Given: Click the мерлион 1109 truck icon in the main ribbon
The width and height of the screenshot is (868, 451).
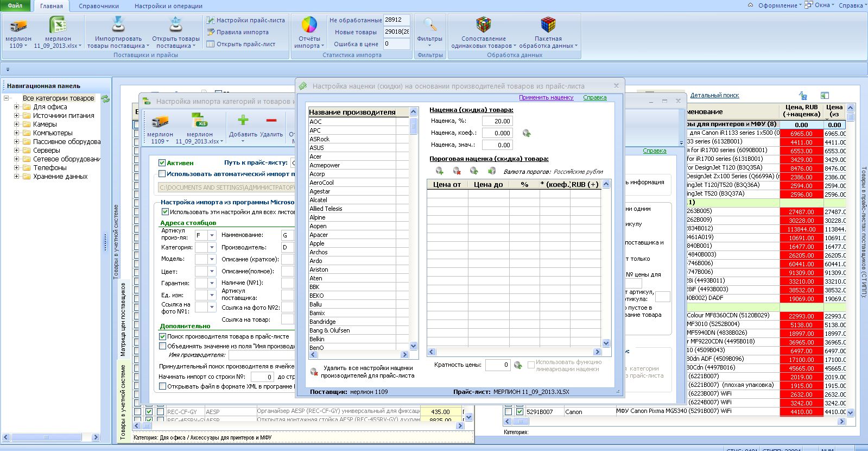Looking at the screenshot, I should point(18,26).
